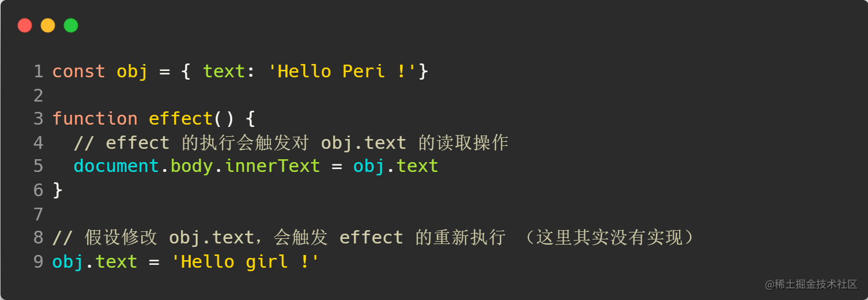The height and width of the screenshot is (300, 868).
Task: Click the red close dot
Action: click(25, 25)
